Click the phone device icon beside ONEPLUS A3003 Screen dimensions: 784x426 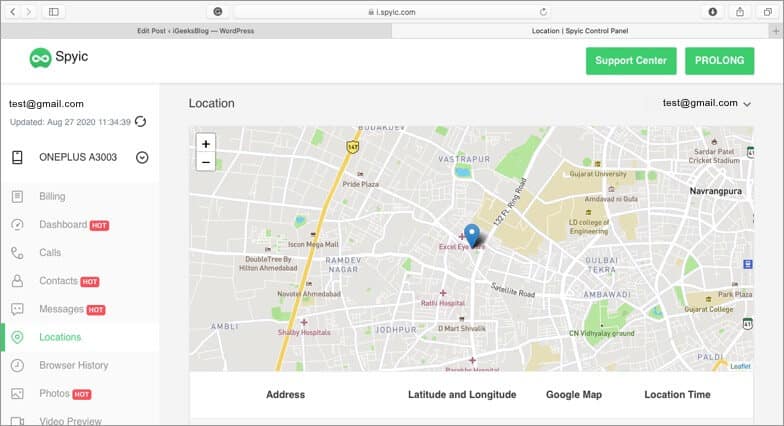[17, 158]
